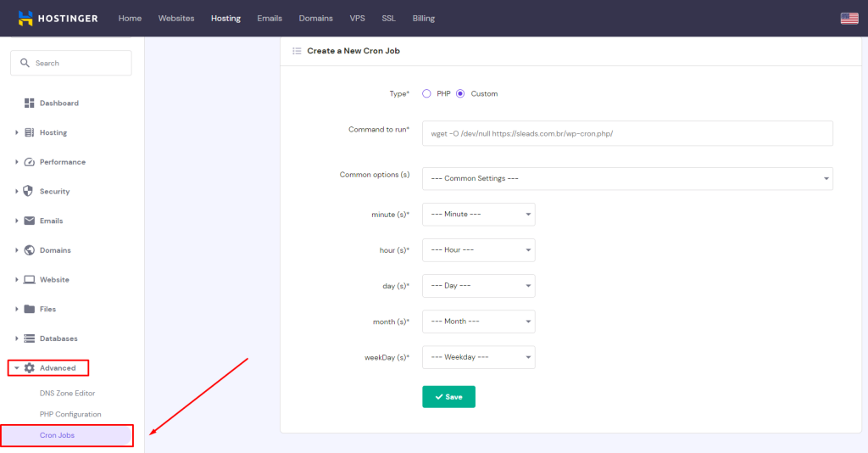
Task: Click the Domains globe icon
Action: coord(29,250)
